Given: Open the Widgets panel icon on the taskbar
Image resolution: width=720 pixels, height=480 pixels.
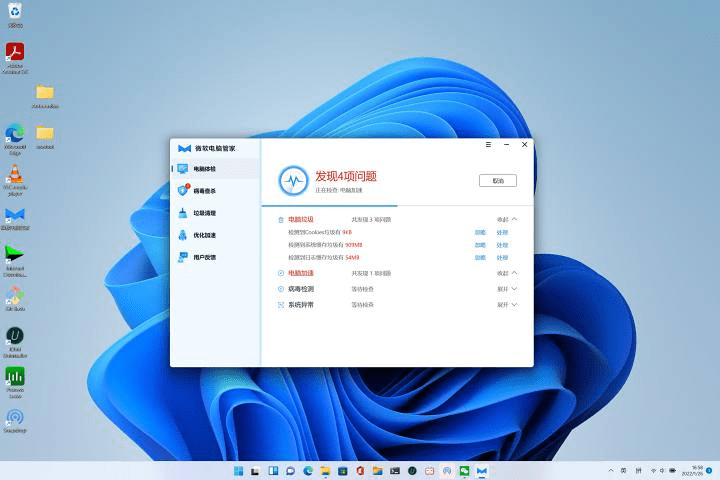Looking at the screenshot, I should [273, 471].
